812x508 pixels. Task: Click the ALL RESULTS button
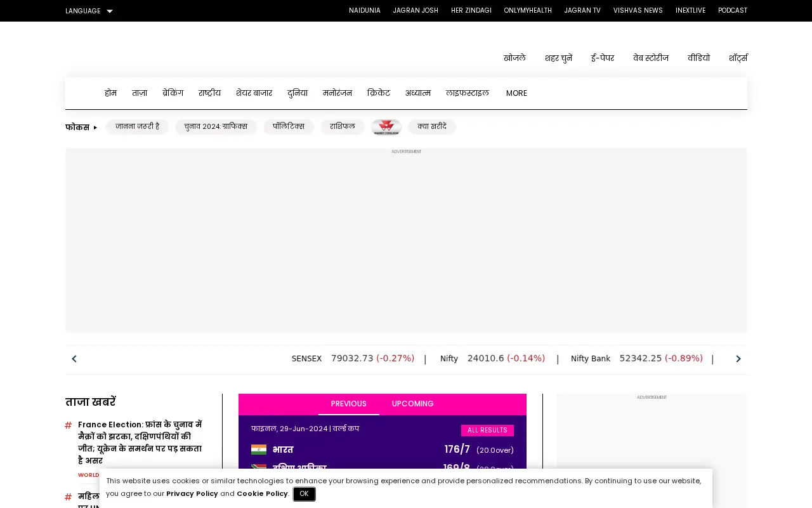(487, 431)
